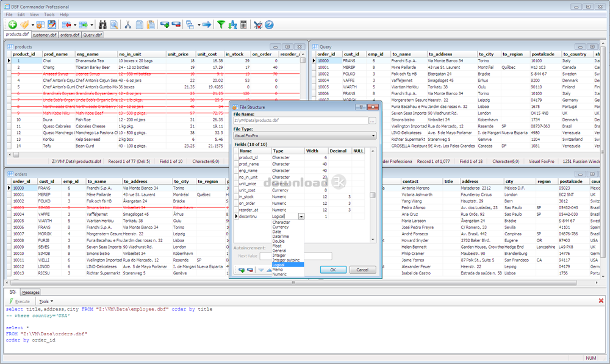Click the postalcode column header in Query window
Screen dimensions: 610x364
(545, 54)
